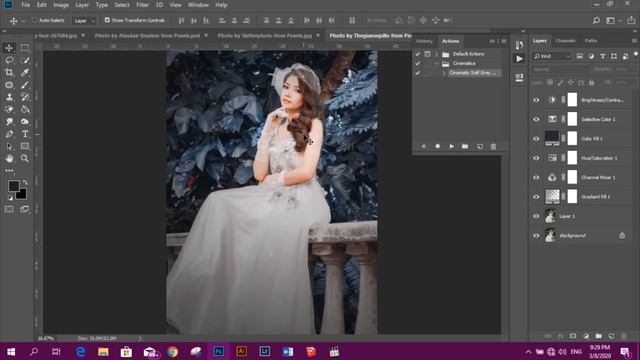Hide the Gradient Fill 1 layer
Screen dimensions: 640x360
(x=536, y=197)
